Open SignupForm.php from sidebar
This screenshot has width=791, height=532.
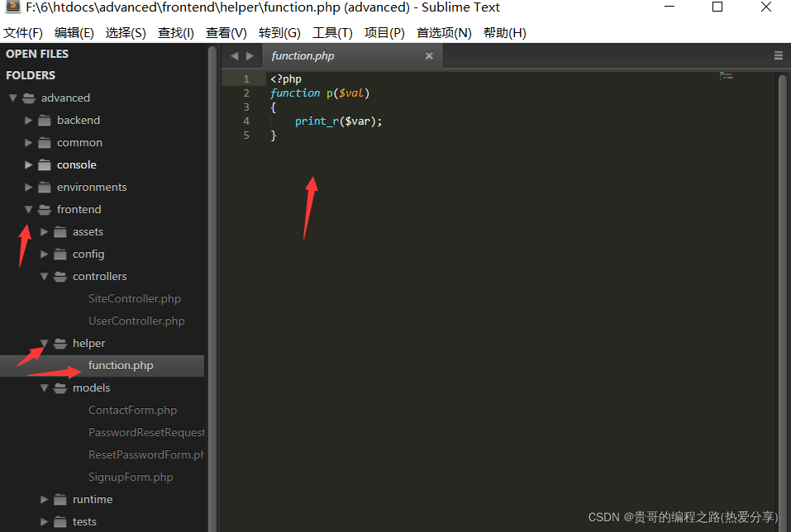click(130, 477)
